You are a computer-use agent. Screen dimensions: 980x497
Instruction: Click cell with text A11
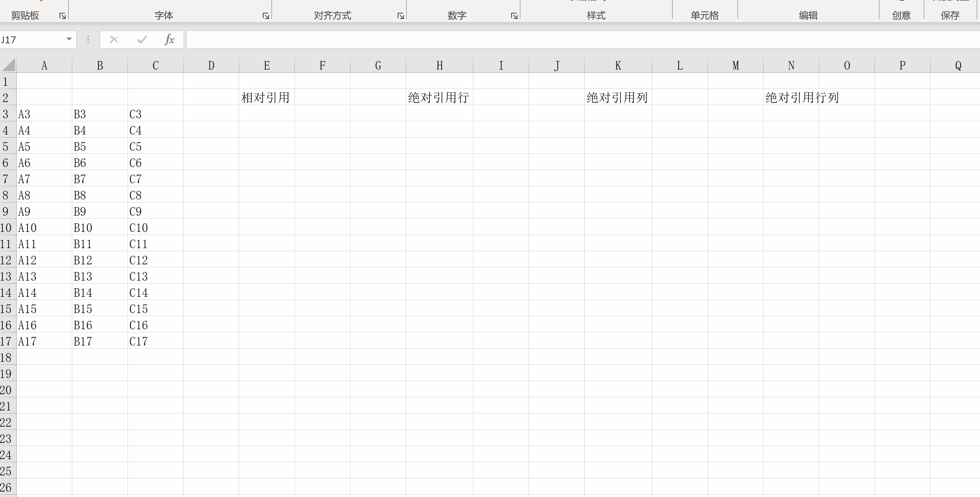tap(44, 244)
